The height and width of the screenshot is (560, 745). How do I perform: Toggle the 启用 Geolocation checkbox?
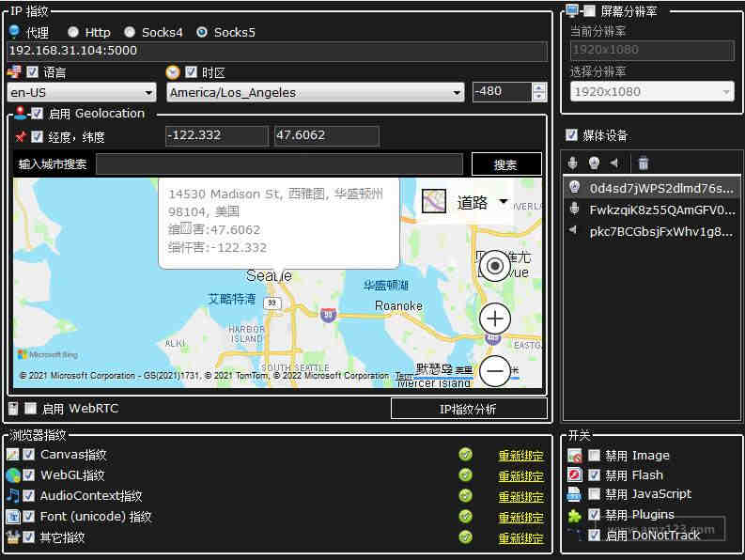coord(37,113)
